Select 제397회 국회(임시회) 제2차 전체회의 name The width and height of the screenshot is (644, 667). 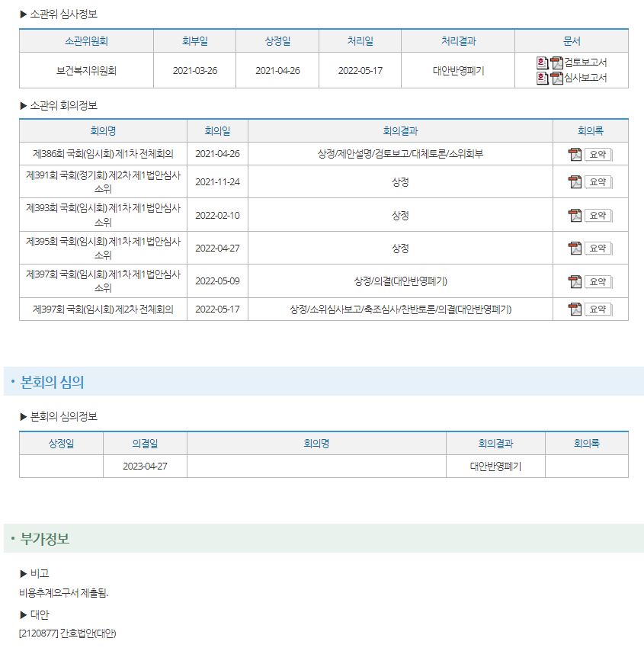coord(103,309)
